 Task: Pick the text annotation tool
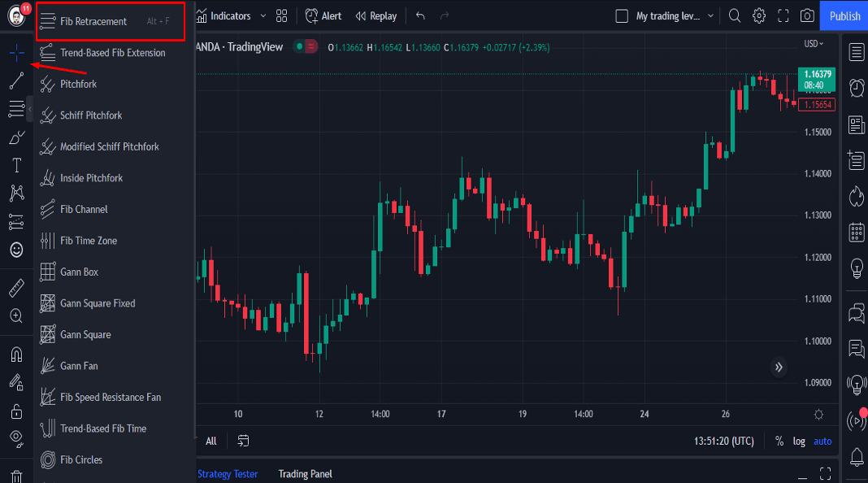[x=16, y=166]
